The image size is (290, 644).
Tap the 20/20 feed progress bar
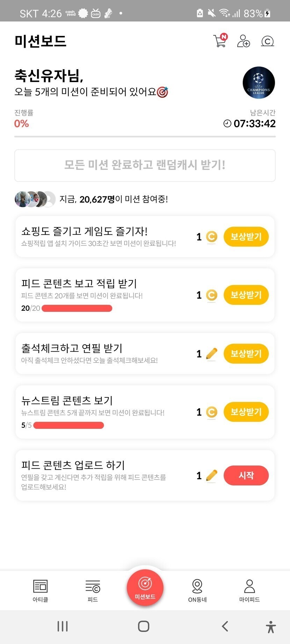[77, 308]
